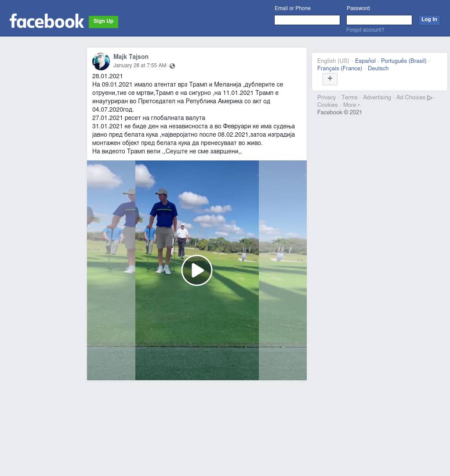This screenshot has width=450, height=476.
Task: Choose Deutsch language link
Action: pos(378,68)
